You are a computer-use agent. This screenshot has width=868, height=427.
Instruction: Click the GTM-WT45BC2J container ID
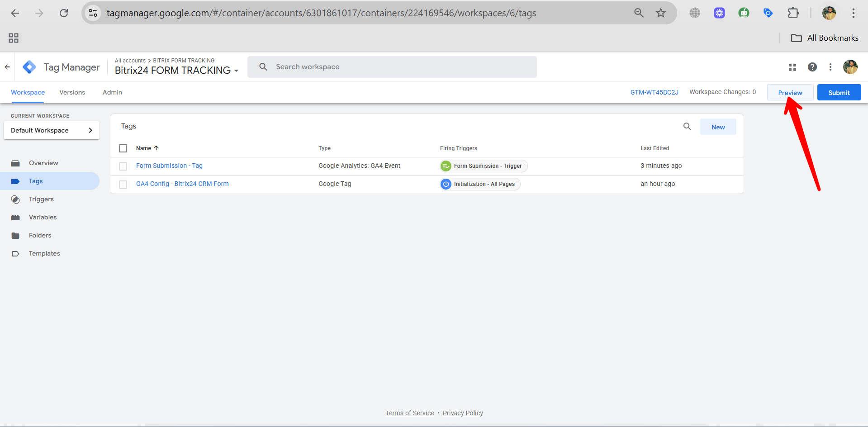click(x=655, y=92)
